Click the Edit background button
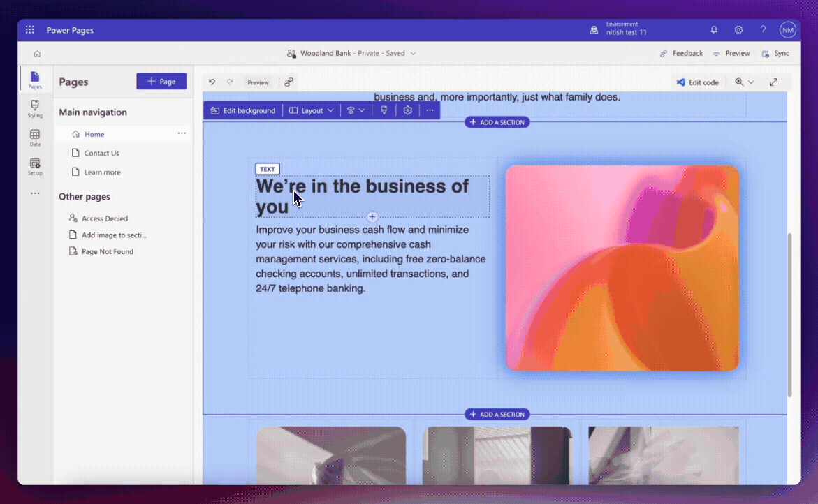The width and height of the screenshot is (818, 504). point(242,110)
